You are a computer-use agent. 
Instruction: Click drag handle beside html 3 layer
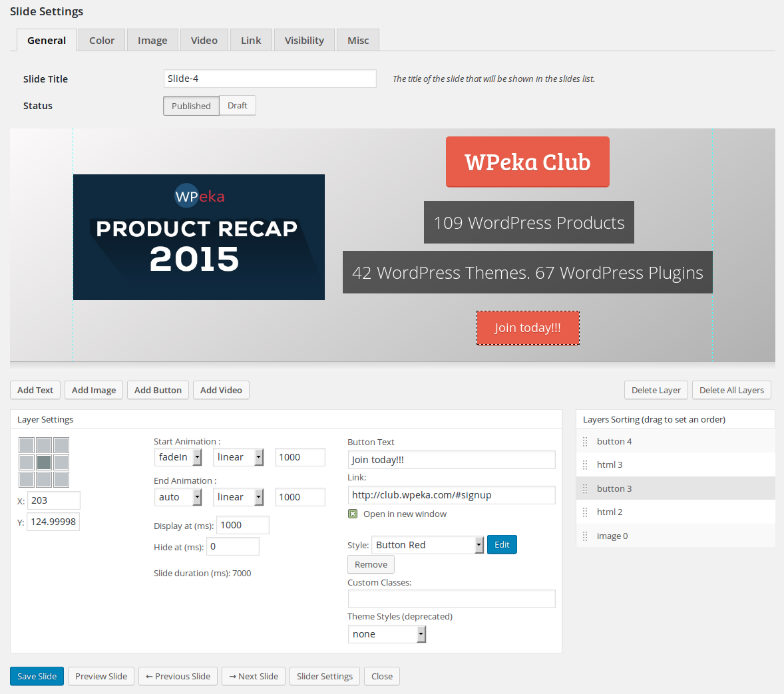point(585,465)
